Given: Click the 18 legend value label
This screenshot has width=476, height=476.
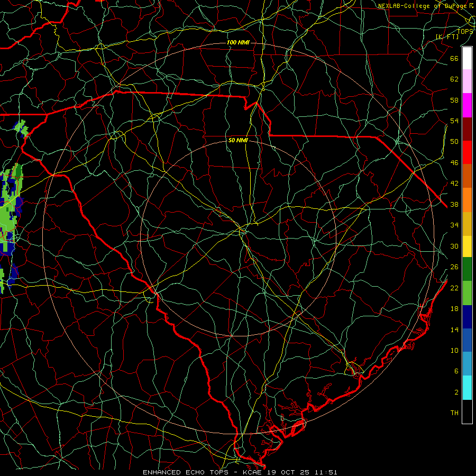Looking at the screenshot, I should pos(454,309).
